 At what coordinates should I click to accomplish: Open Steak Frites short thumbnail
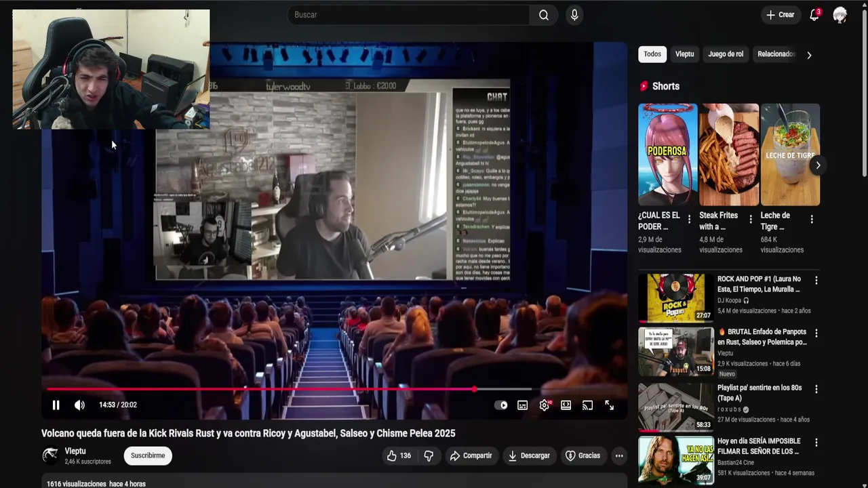729,155
